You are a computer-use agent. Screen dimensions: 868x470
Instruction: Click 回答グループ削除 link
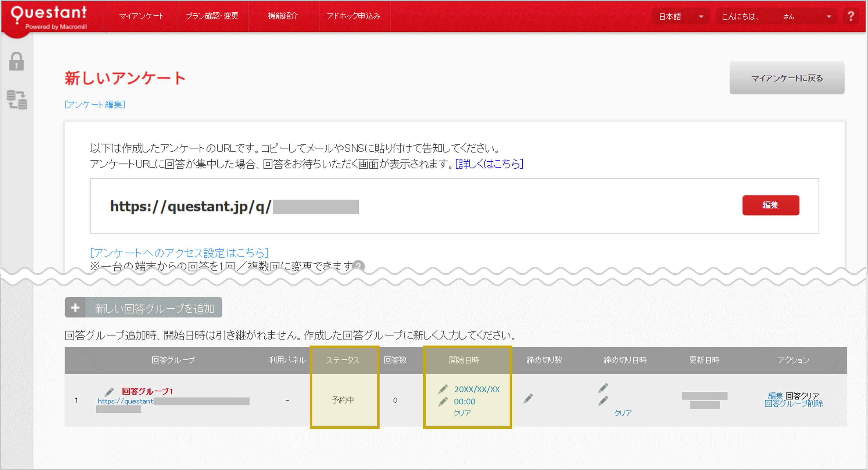[x=793, y=403]
